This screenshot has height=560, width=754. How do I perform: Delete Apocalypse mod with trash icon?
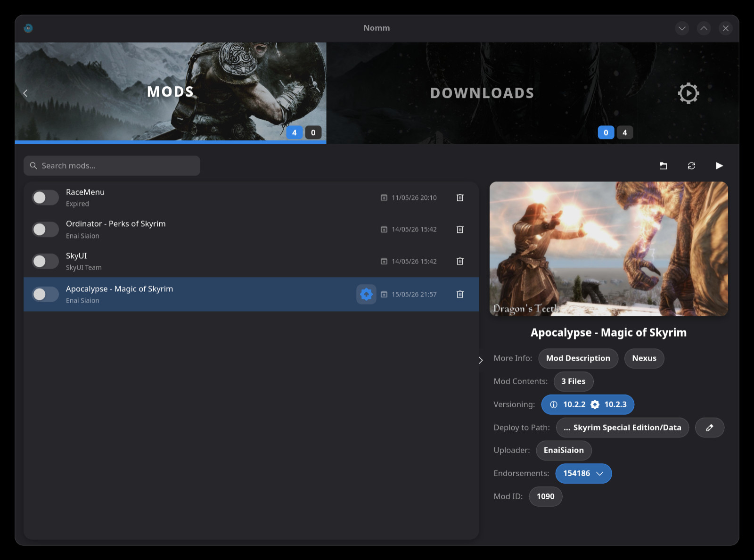(460, 294)
